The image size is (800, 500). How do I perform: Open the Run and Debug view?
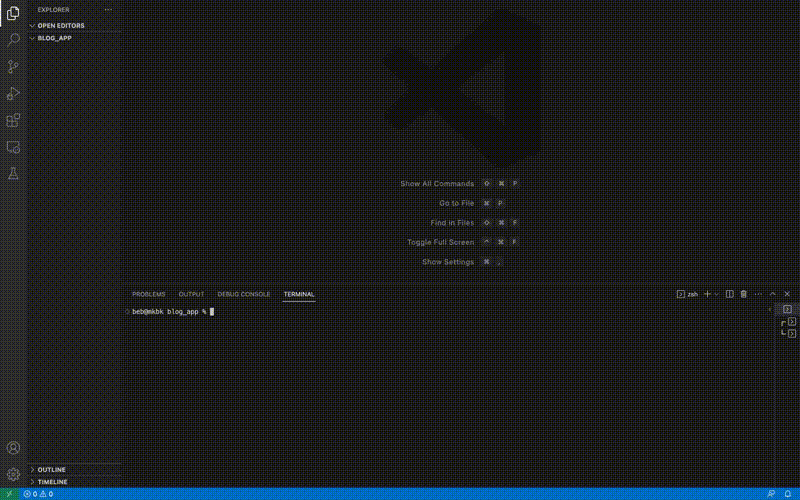(x=13, y=93)
